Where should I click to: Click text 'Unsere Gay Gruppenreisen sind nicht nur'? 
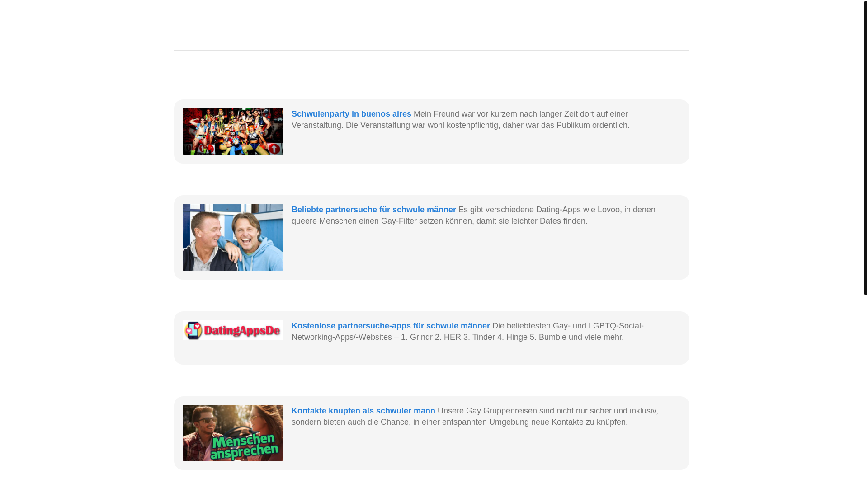click(513, 411)
